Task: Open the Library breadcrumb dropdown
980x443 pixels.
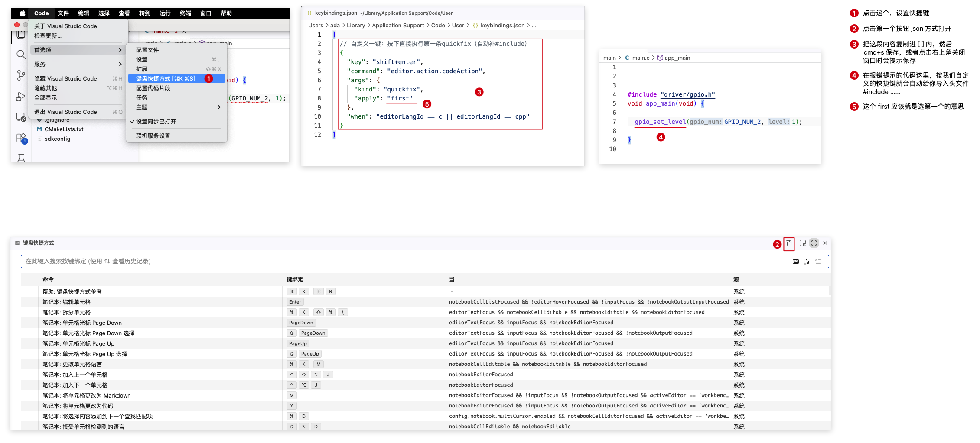Action: (356, 26)
